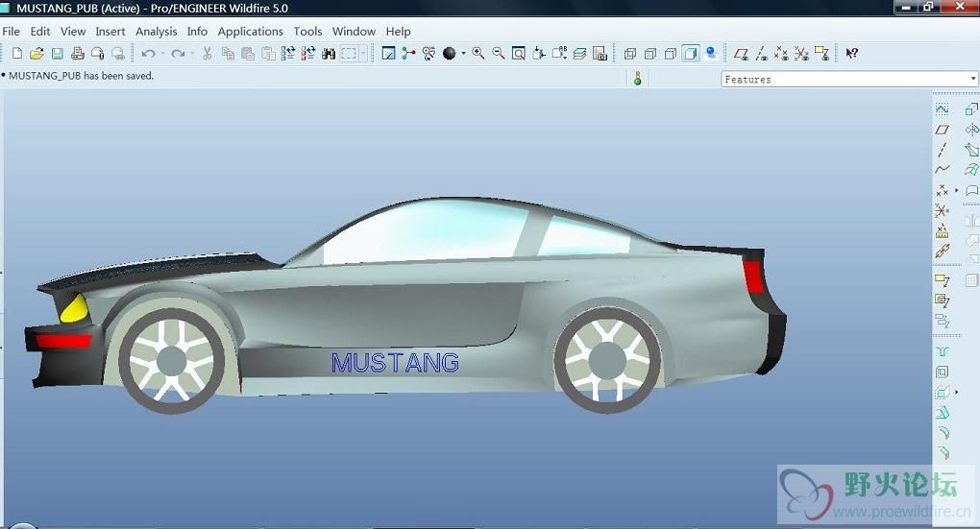980x529 pixels.
Task: Open the Analysis menu
Action: (157, 32)
